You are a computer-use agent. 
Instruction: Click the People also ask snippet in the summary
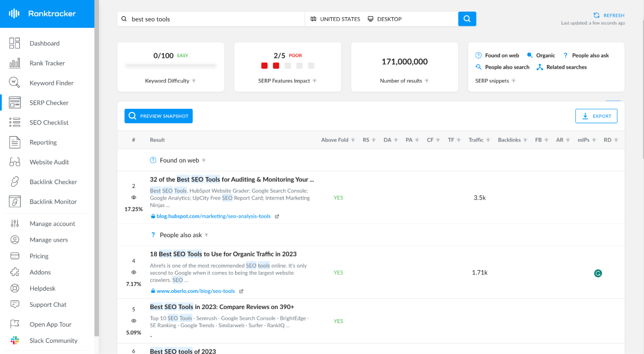pyautogui.click(x=586, y=55)
